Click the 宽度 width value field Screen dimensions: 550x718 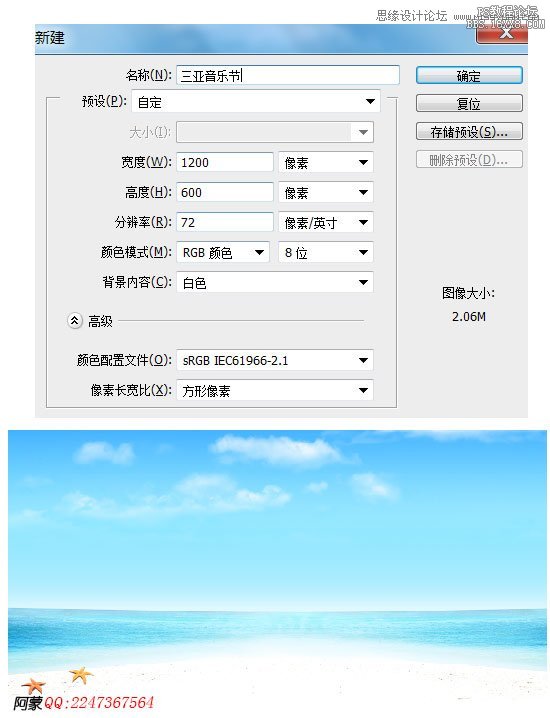click(x=225, y=162)
